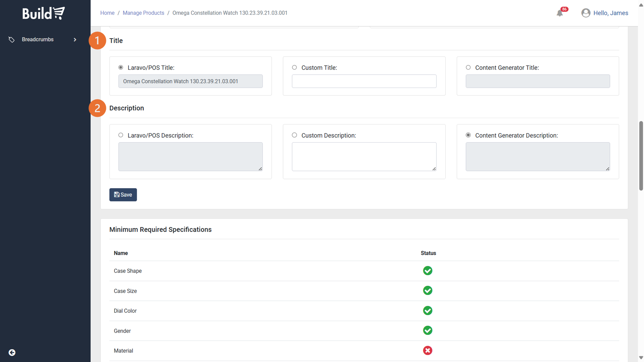Click the green check for Gender

[x=428, y=330]
